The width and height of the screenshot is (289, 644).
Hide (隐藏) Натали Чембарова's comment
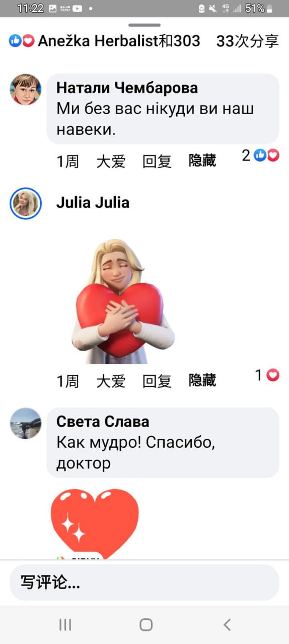[202, 161]
